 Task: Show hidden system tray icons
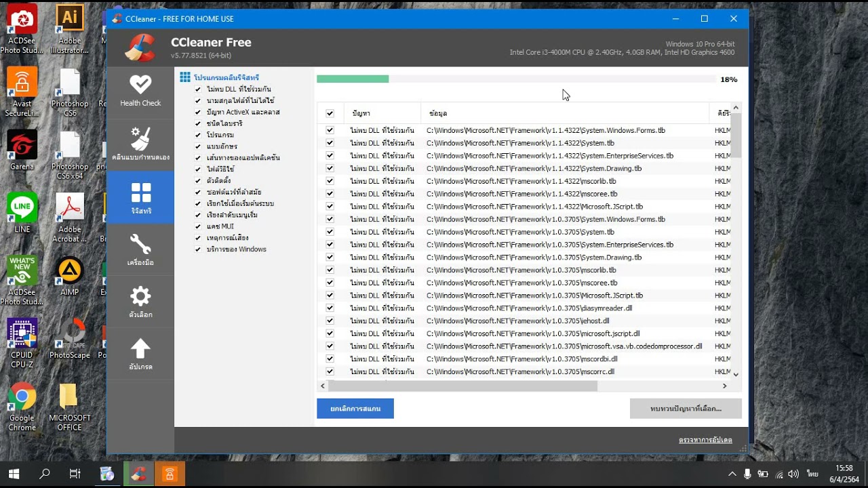732,474
